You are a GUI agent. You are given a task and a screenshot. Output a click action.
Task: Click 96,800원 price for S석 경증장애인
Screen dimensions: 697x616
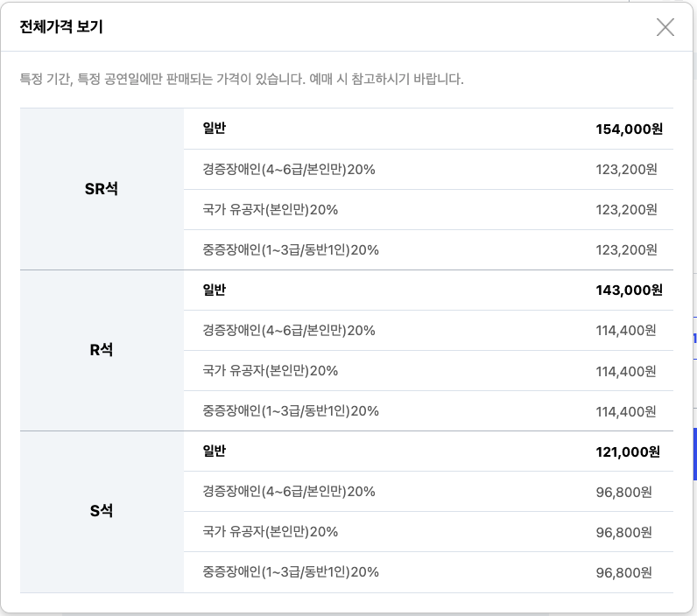point(624,492)
